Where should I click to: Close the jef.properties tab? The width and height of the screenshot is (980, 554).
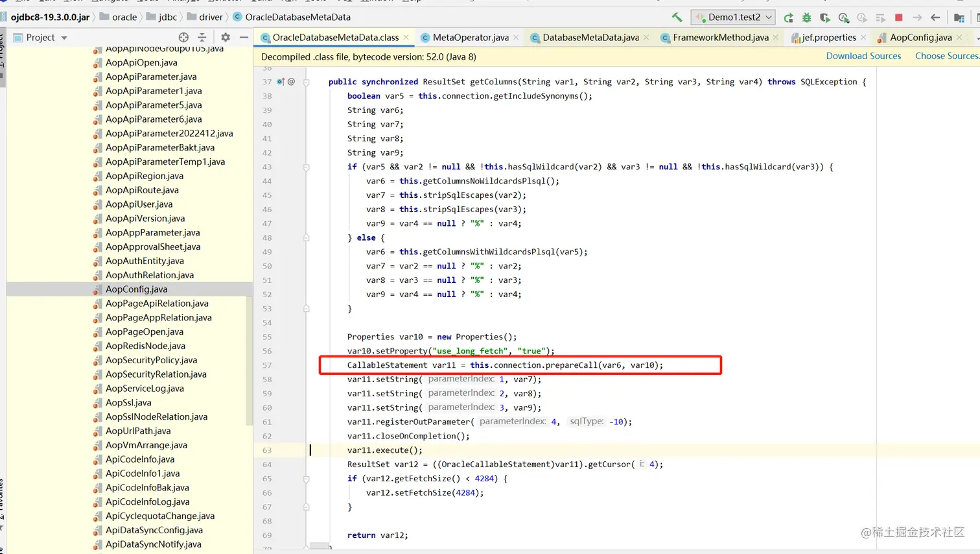click(863, 38)
